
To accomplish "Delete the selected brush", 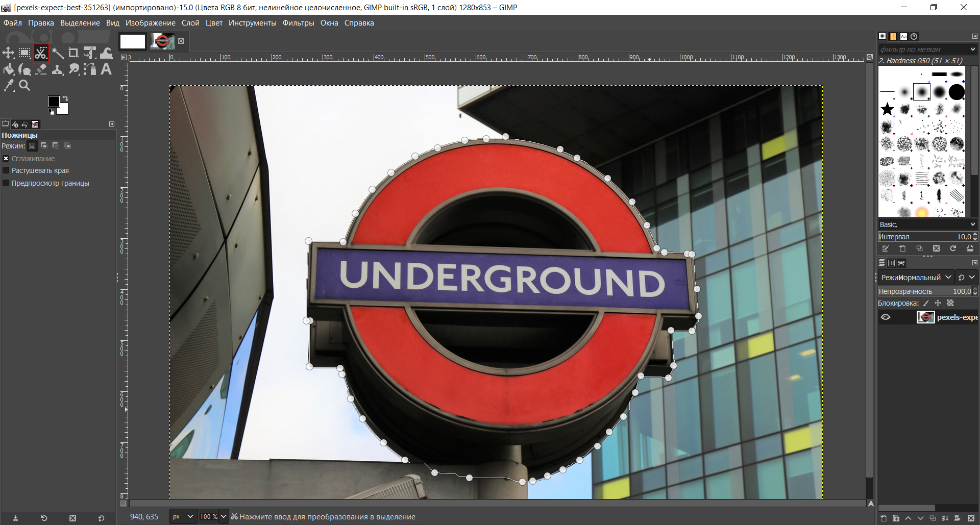I will coord(936,248).
